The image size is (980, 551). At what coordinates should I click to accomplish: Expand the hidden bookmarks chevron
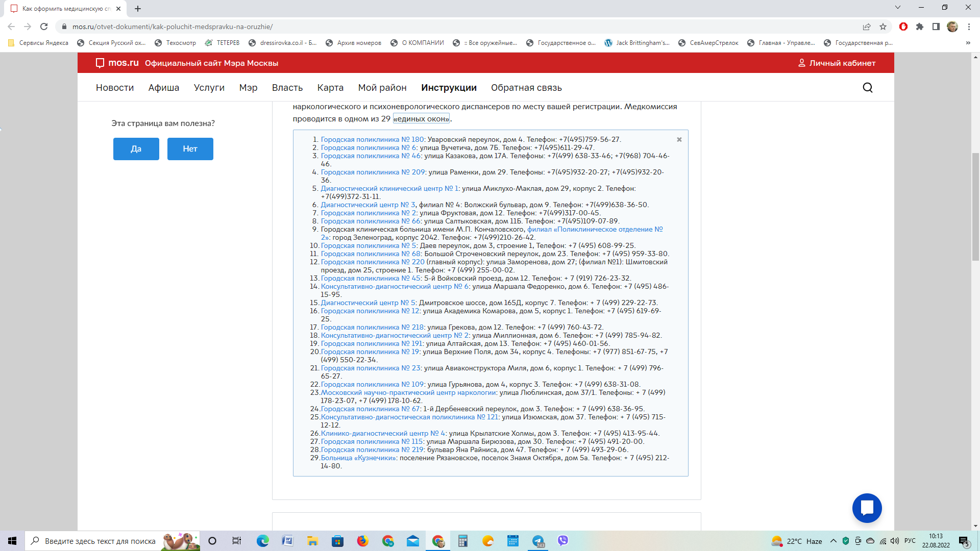[968, 43]
